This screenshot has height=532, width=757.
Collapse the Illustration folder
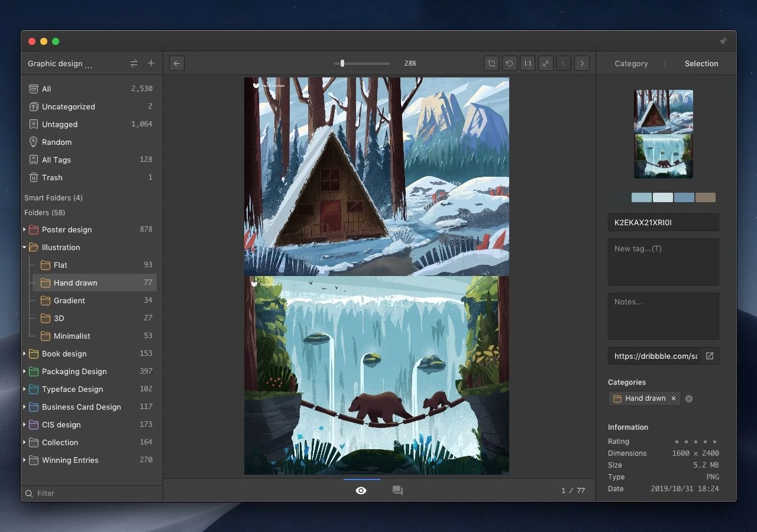24,247
